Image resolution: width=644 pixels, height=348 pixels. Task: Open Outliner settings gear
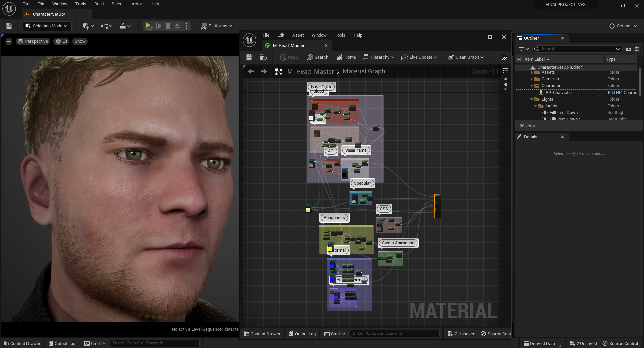(637, 49)
